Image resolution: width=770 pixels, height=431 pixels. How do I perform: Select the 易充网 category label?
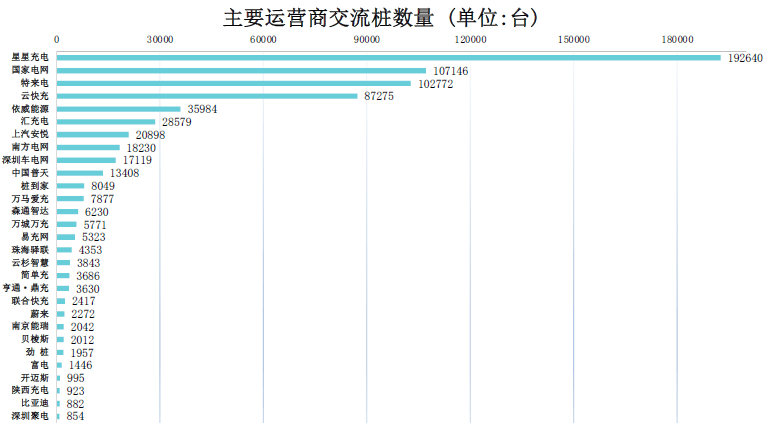click(35, 237)
